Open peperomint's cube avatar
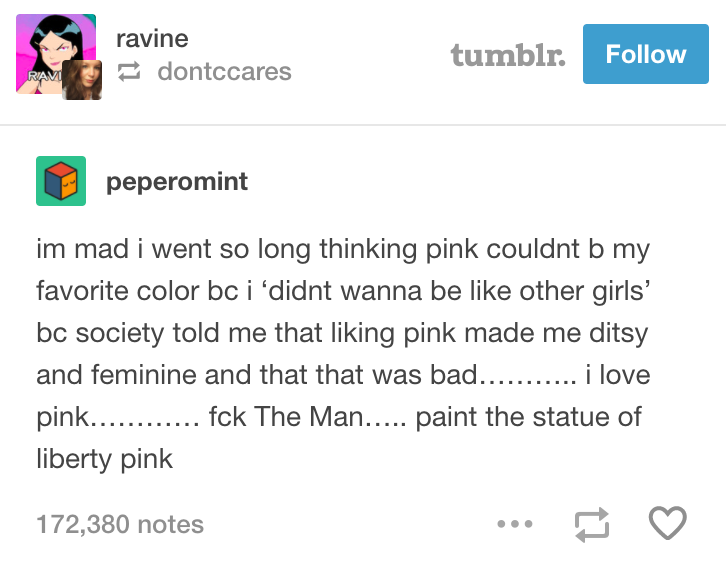The height and width of the screenshot is (567, 726). tap(61, 181)
